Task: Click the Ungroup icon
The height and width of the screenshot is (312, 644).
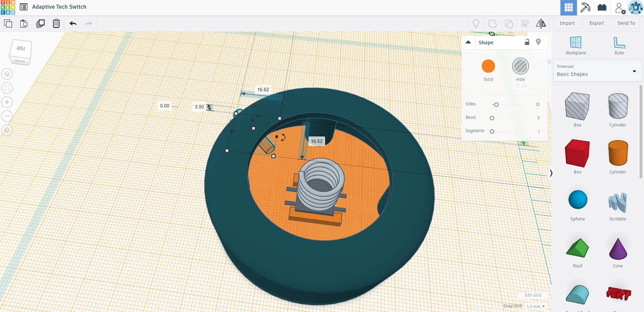Action: (x=509, y=23)
